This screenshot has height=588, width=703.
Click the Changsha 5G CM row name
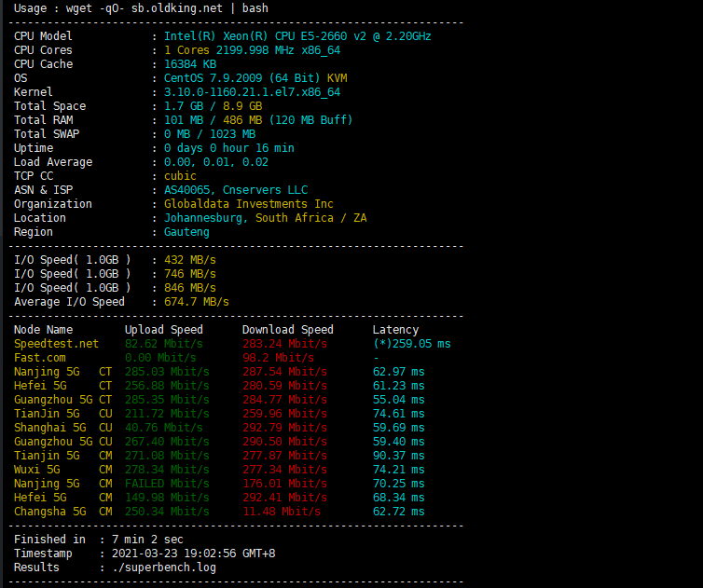(62, 512)
